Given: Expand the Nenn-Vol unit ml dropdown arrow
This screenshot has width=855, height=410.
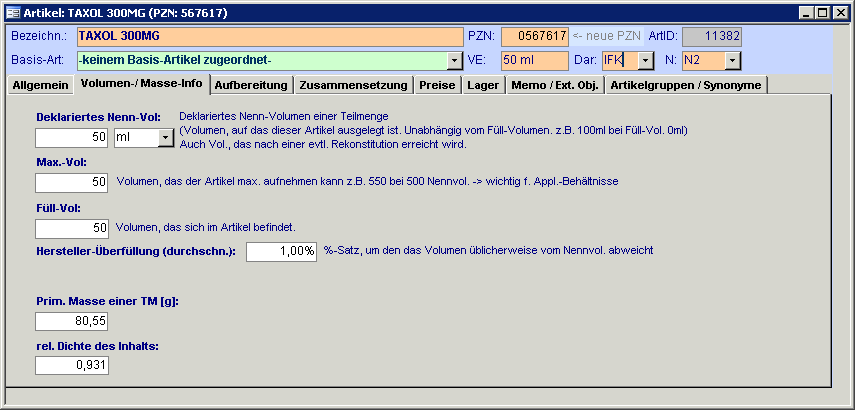Looking at the screenshot, I should 166,138.
